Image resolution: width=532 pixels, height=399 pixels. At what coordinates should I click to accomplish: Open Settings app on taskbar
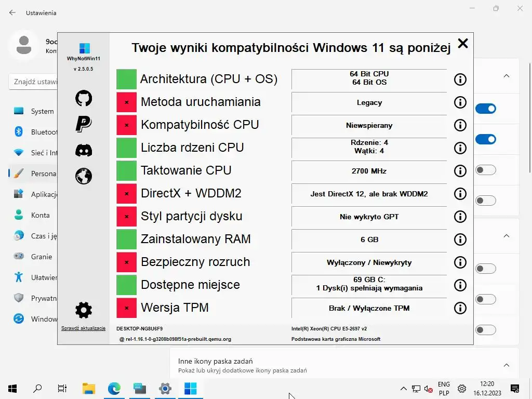[x=165, y=389]
